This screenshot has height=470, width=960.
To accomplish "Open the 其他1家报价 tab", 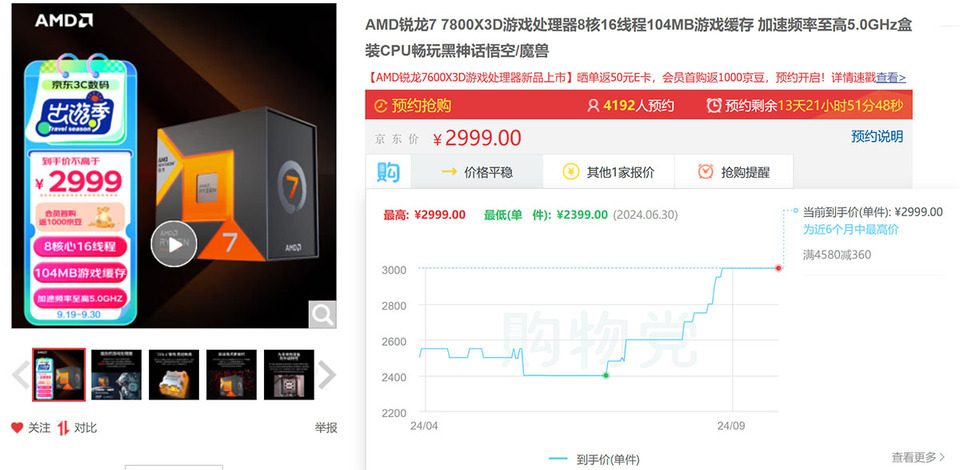I will click(609, 172).
